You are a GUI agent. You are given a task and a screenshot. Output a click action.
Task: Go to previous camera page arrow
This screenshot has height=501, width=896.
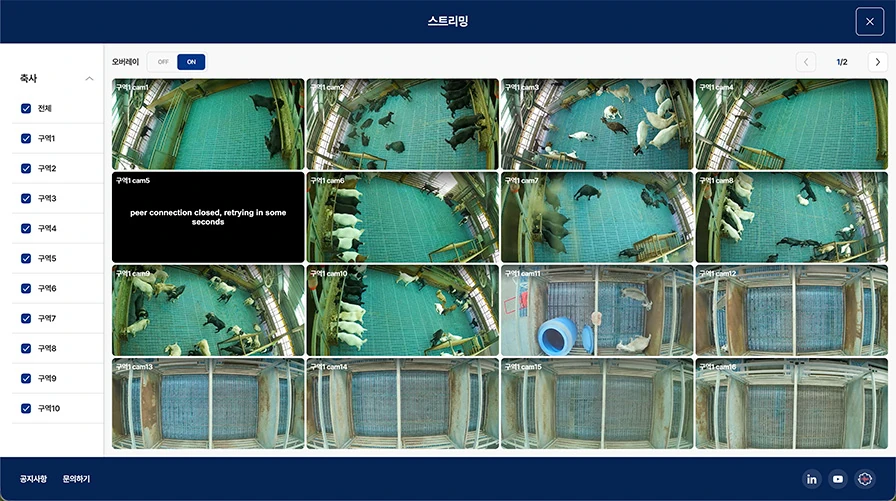pos(806,62)
